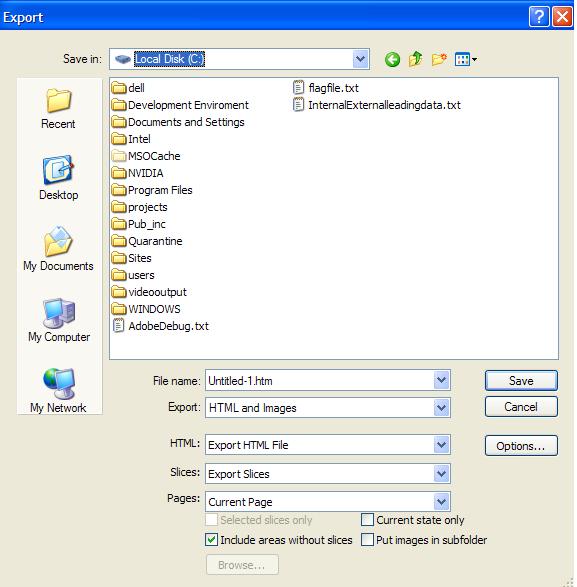Image resolution: width=577 pixels, height=587 pixels.
Task: Create a new folder
Action: coord(438,59)
